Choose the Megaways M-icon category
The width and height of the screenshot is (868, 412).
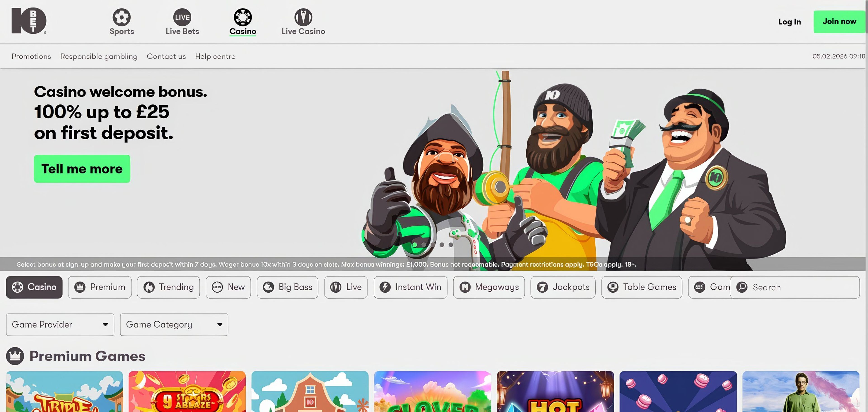[489, 287]
